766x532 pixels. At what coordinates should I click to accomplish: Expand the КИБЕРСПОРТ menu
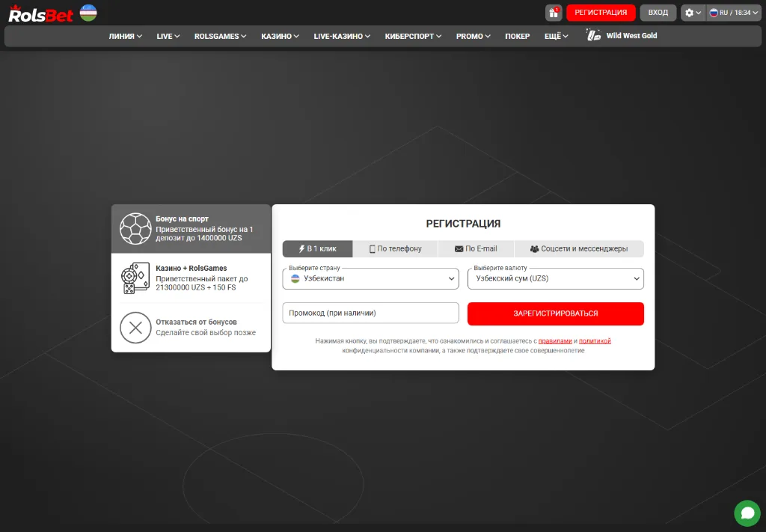pos(413,36)
